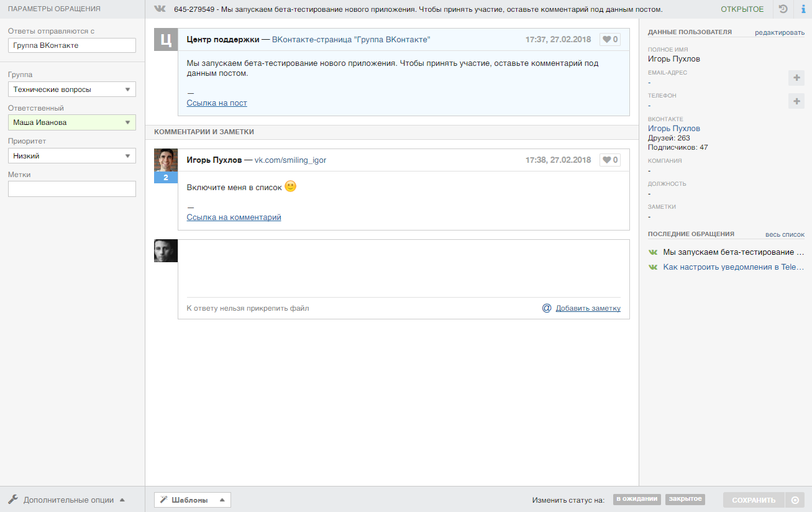This screenshot has width=812, height=512.
Task: Open the Шаблоны templates dropdown
Action: coord(193,500)
